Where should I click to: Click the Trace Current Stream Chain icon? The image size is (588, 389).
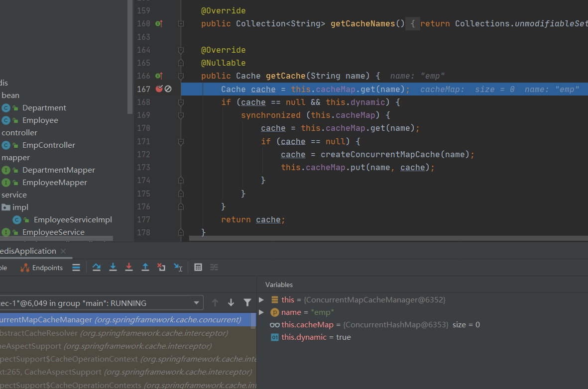pyautogui.click(x=214, y=267)
